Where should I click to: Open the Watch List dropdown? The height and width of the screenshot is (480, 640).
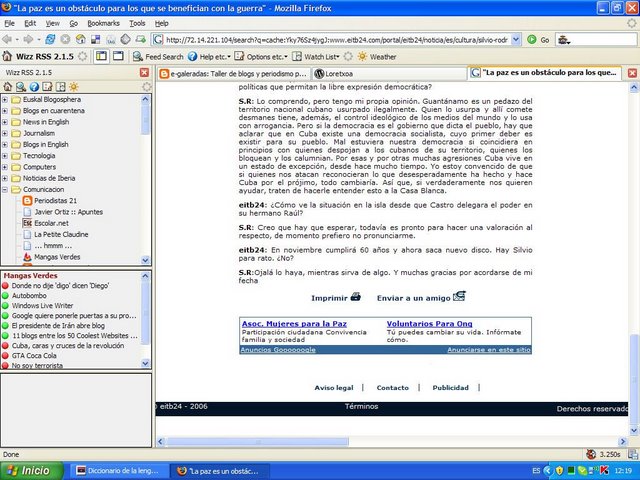point(316,57)
